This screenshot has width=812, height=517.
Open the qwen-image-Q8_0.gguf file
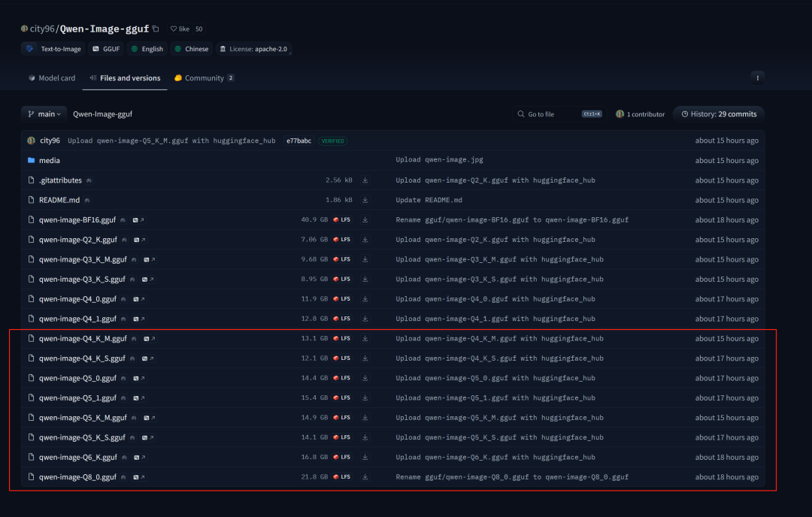[77, 477]
